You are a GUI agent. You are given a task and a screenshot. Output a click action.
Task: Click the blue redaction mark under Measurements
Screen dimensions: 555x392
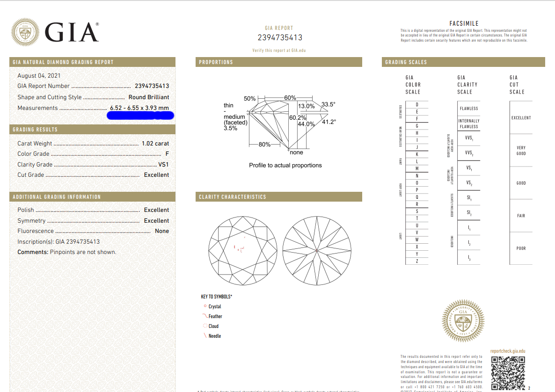click(140, 115)
